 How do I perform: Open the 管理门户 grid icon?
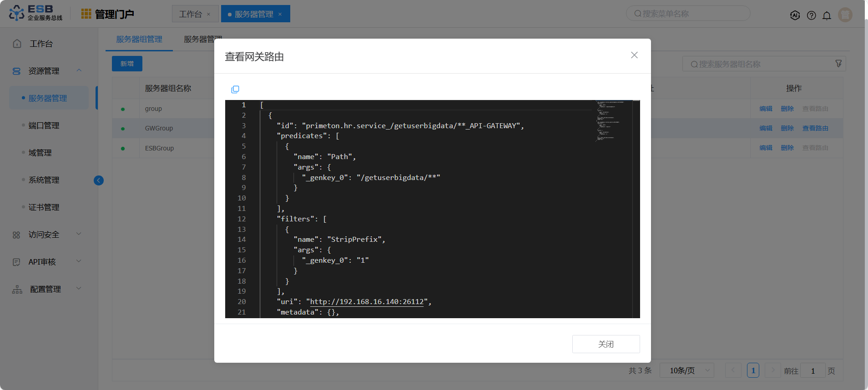coord(86,14)
